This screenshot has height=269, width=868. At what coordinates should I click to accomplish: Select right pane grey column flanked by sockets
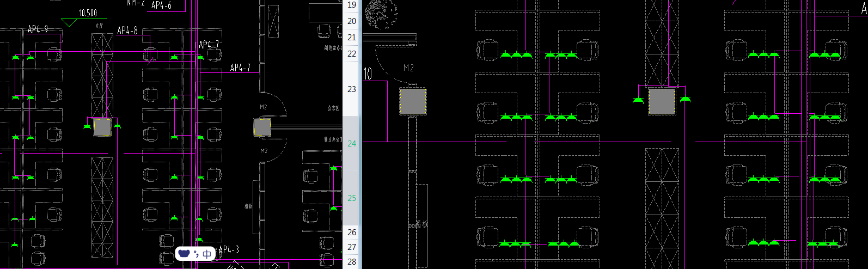coord(662,101)
